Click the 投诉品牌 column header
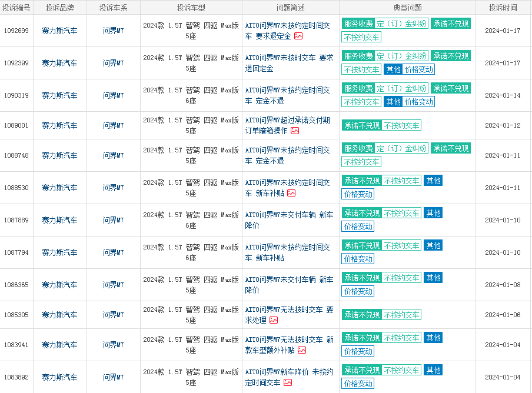Screen dimensions: 532x393 click(x=59, y=8)
